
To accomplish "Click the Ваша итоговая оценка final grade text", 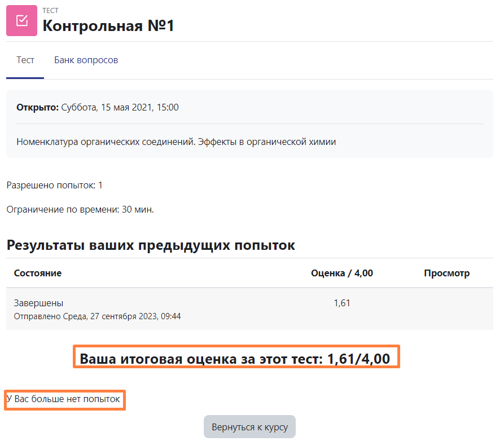I will [236, 358].
